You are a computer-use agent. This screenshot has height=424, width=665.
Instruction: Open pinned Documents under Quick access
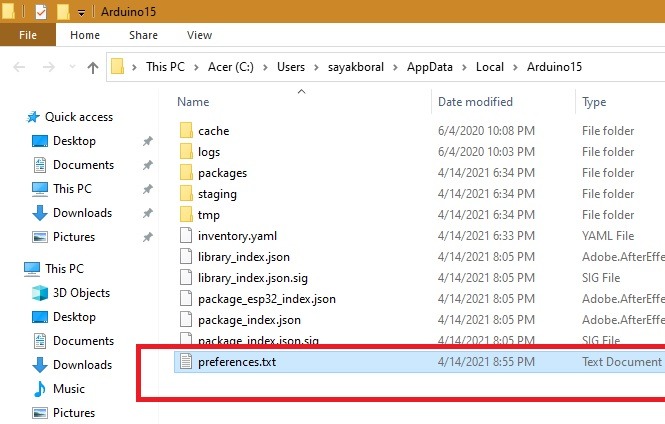83,165
